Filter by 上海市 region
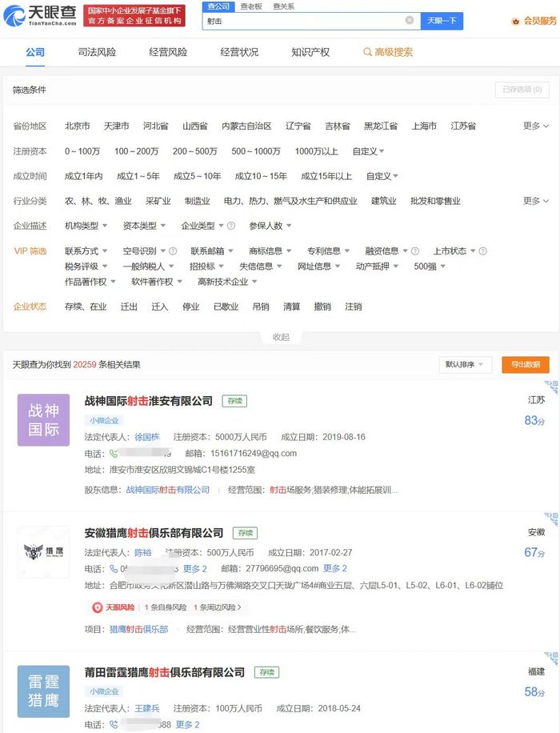This screenshot has width=560, height=733. [424, 126]
